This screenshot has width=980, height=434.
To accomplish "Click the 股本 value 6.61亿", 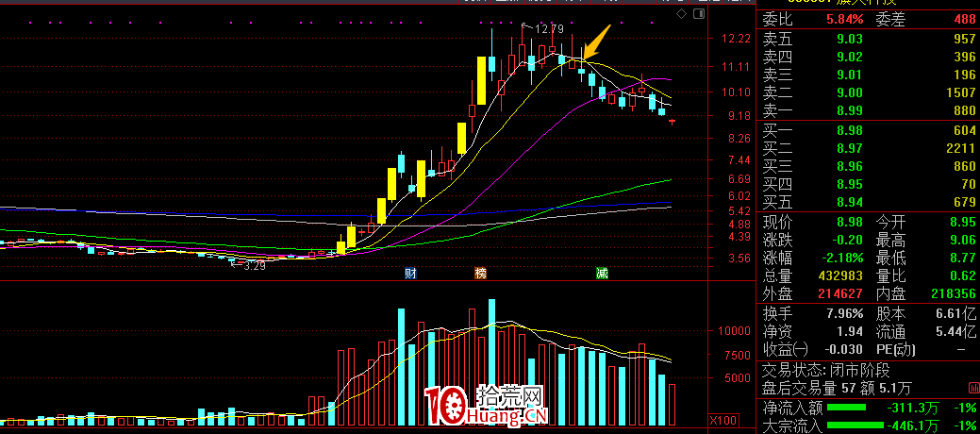I will pyautogui.click(x=956, y=313).
